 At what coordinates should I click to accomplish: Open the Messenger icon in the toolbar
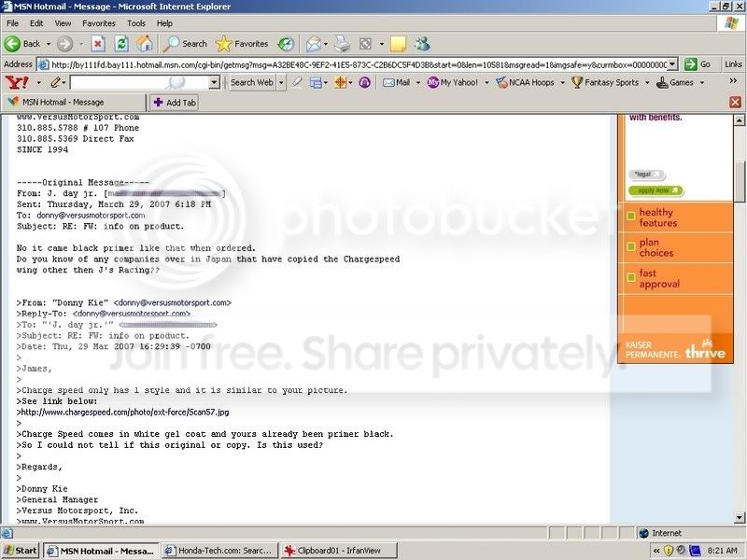[422, 43]
